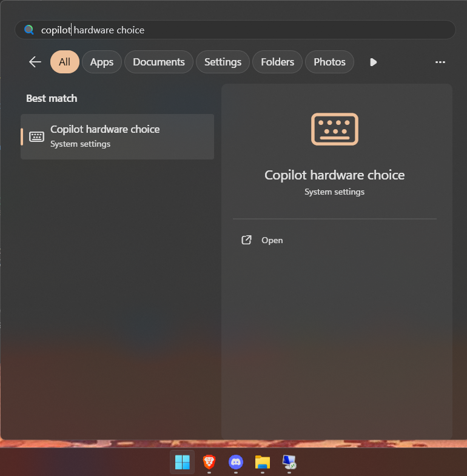The width and height of the screenshot is (467, 476).
Task: Click the large keyboard preview icon
Action: coord(335,129)
